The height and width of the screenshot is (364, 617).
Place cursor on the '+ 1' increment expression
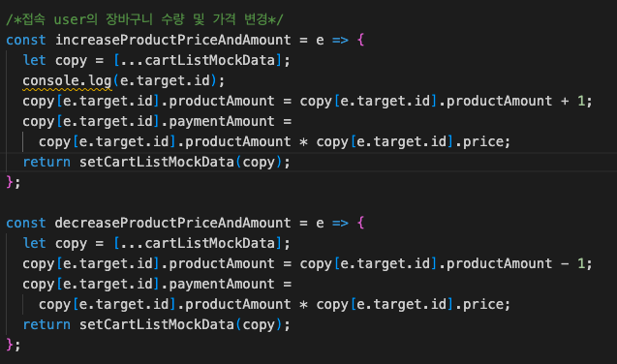pos(572,101)
